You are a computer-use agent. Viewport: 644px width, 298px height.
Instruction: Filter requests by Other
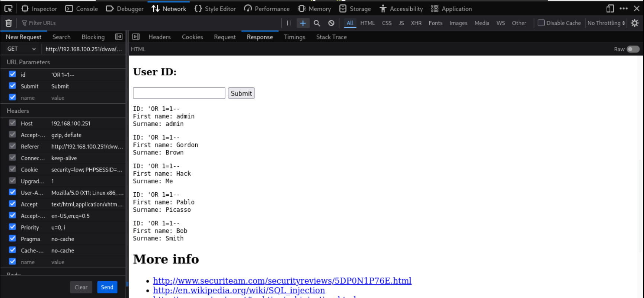(519, 23)
